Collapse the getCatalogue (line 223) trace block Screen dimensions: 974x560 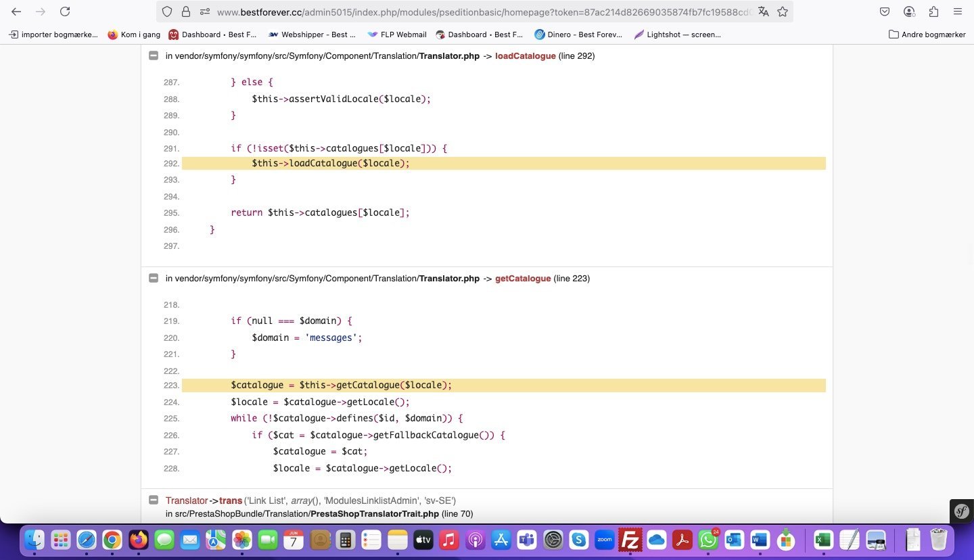[154, 278]
